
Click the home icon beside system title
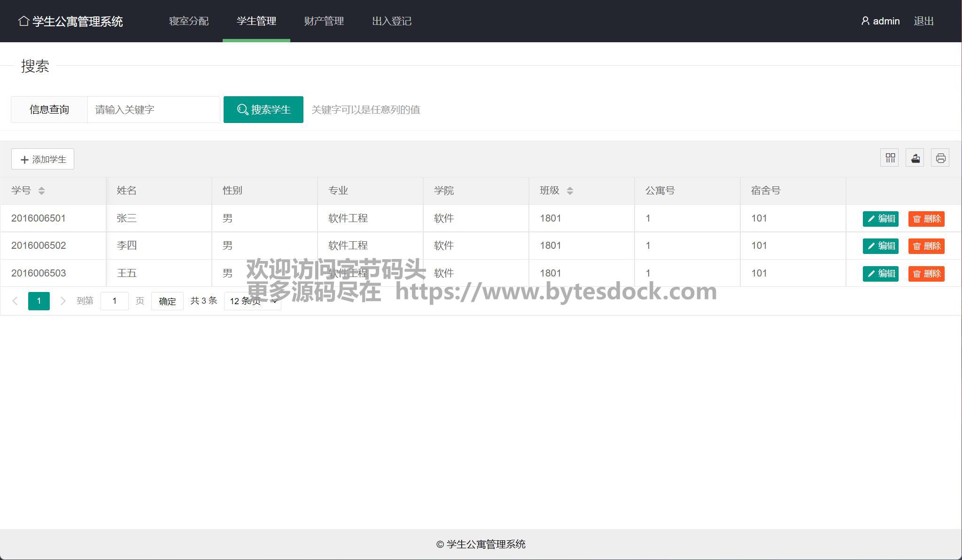[x=23, y=21]
